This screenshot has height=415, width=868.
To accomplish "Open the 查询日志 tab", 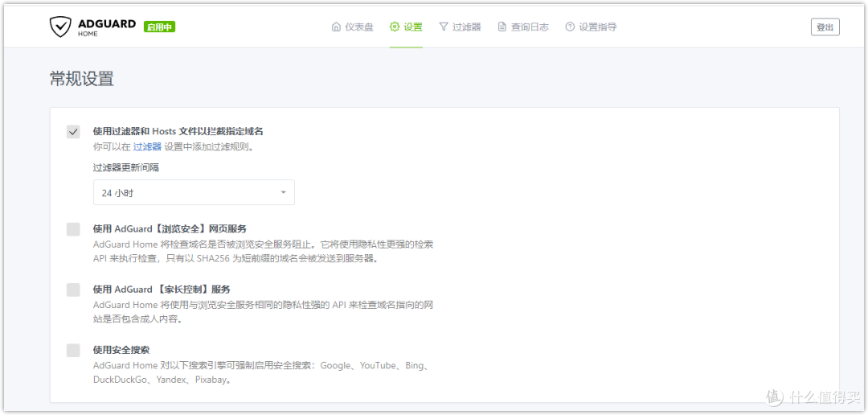I will point(523,27).
